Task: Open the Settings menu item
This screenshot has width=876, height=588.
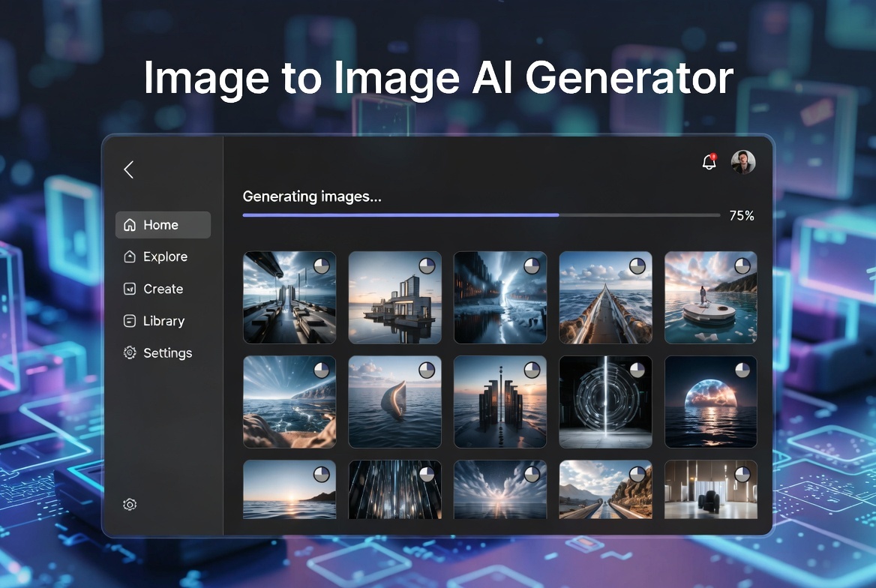Action: (x=167, y=353)
